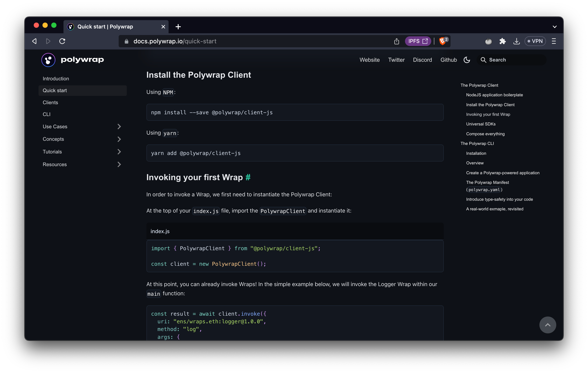Click the index.js code block title
Image resolution: width=588 pixels, height=373 pixels.
click(x=160, y=231)
